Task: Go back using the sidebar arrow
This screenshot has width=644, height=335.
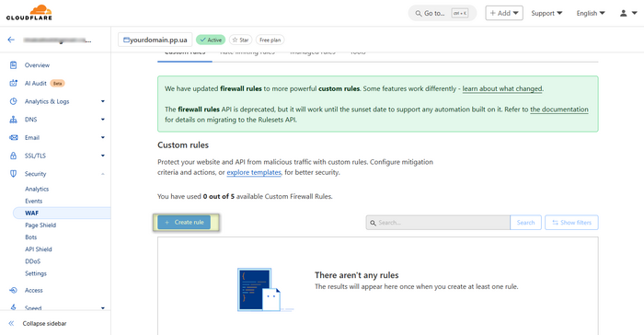Action: 11,40
